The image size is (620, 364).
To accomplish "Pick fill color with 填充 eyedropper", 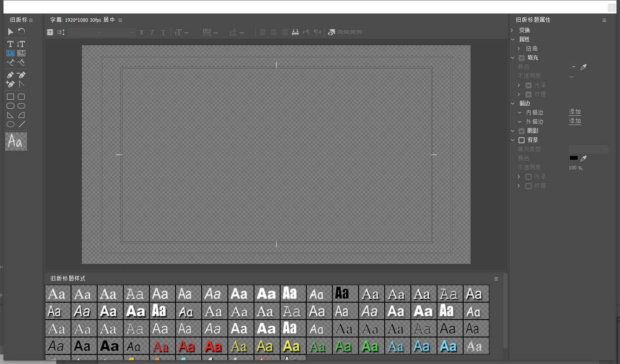I will coord(583,67).
